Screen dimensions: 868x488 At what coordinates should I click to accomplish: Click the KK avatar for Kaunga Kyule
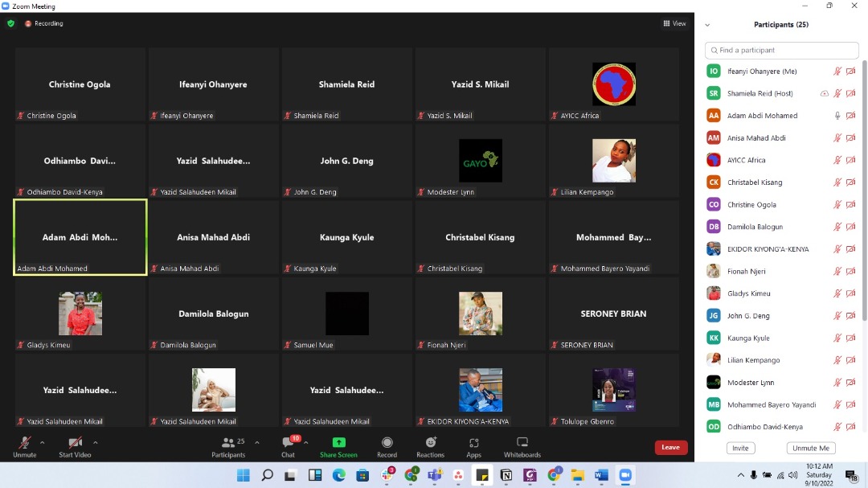tap(714, 338)
